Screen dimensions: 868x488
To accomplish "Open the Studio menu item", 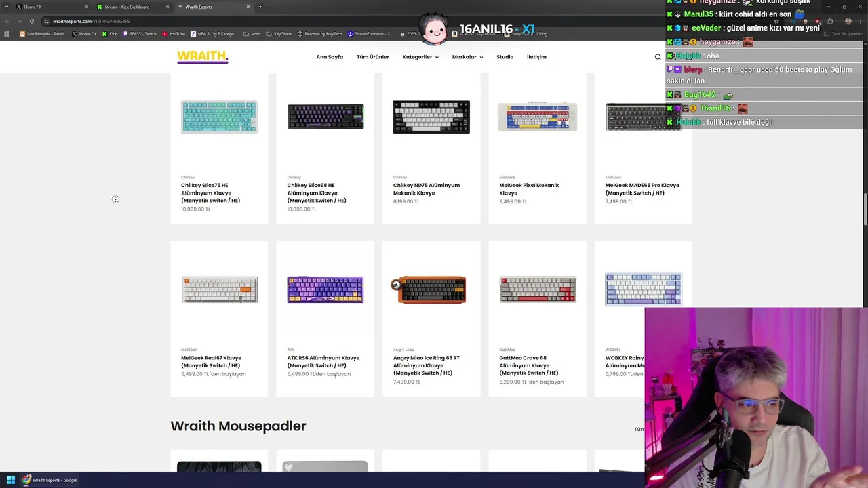I will pos(505,57).
